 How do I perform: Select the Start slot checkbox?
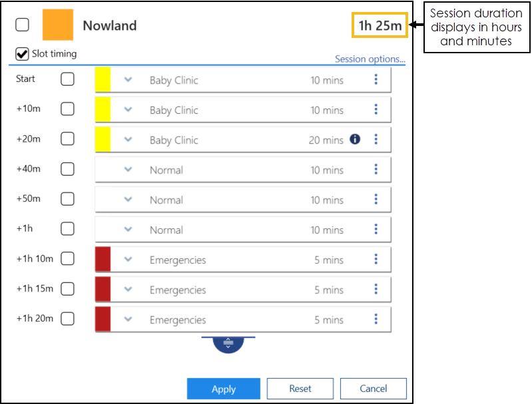(67, 79)
